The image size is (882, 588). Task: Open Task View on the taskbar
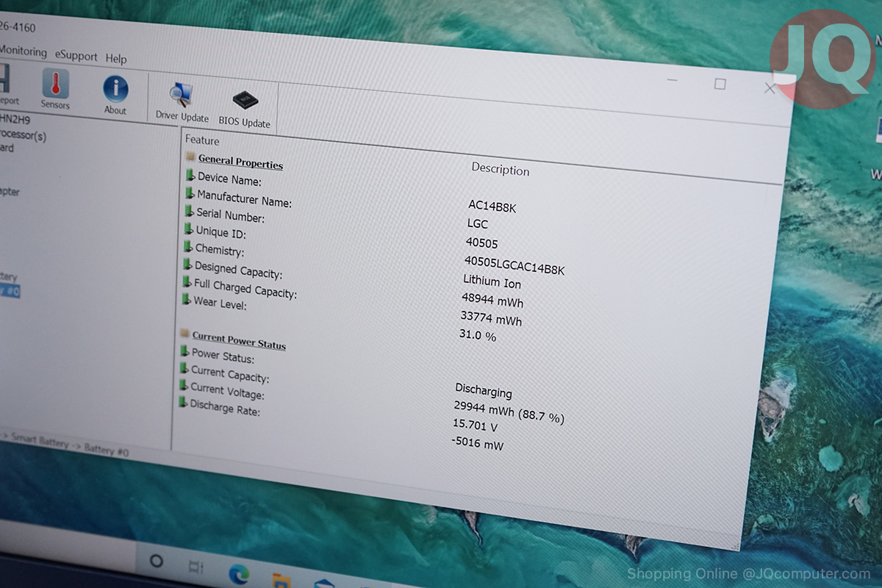[196, 567]
